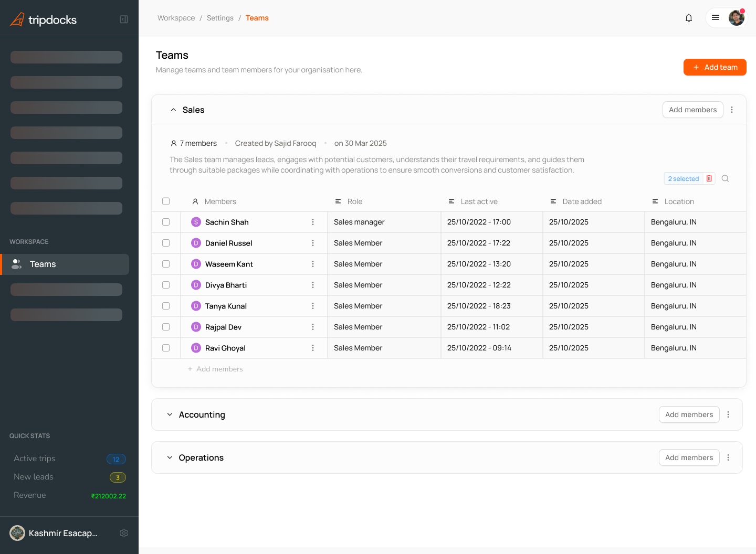Open the three-dot menu for the Sales team
756x554 pixels.
pyautogui.click(x=732, y=110)
